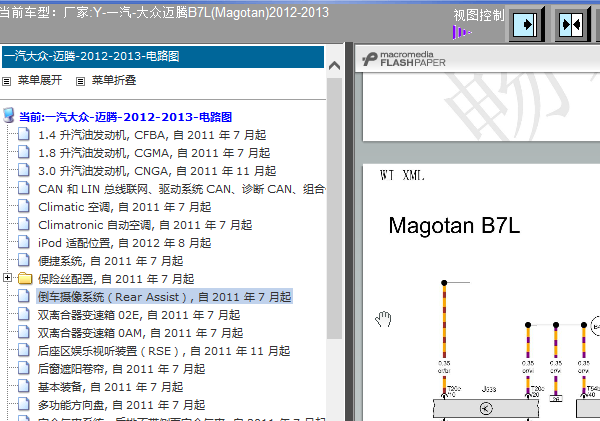Open 基本装备 diagram entry
Image resolution: width=600 pixels, height=421 pixels.
click(x=111, y=387)
